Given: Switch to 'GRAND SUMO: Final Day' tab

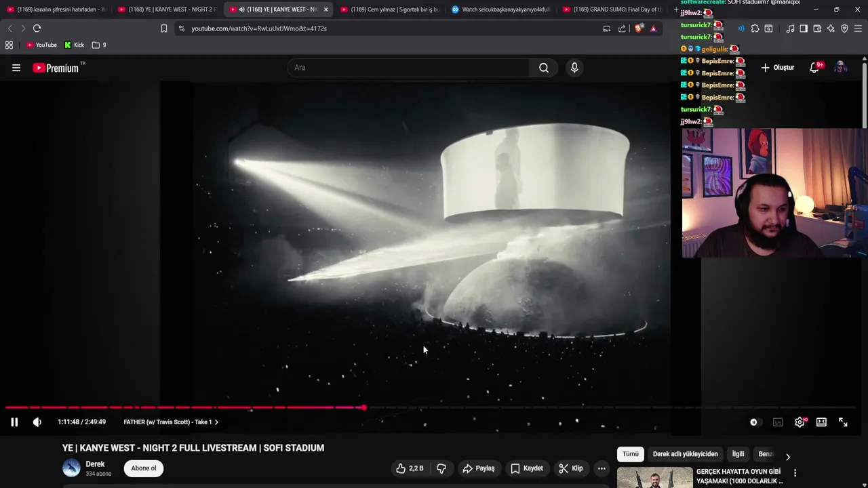Looking at the screenshot, I should tap(612, 9).
